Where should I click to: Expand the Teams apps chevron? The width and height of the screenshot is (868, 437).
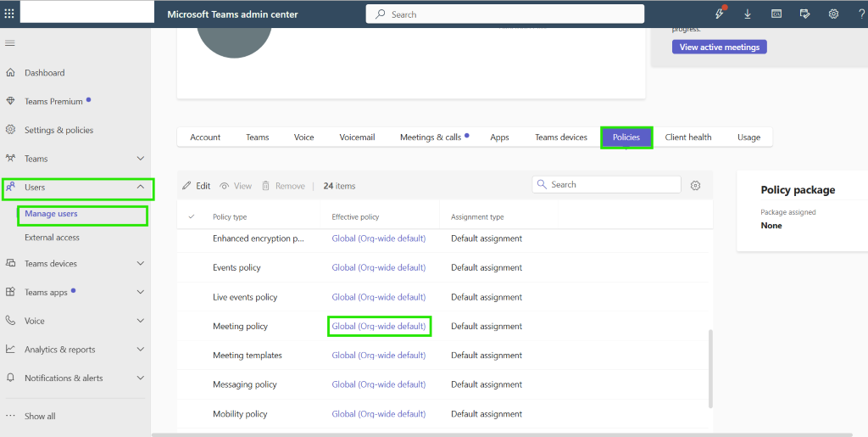click(141, 292)
